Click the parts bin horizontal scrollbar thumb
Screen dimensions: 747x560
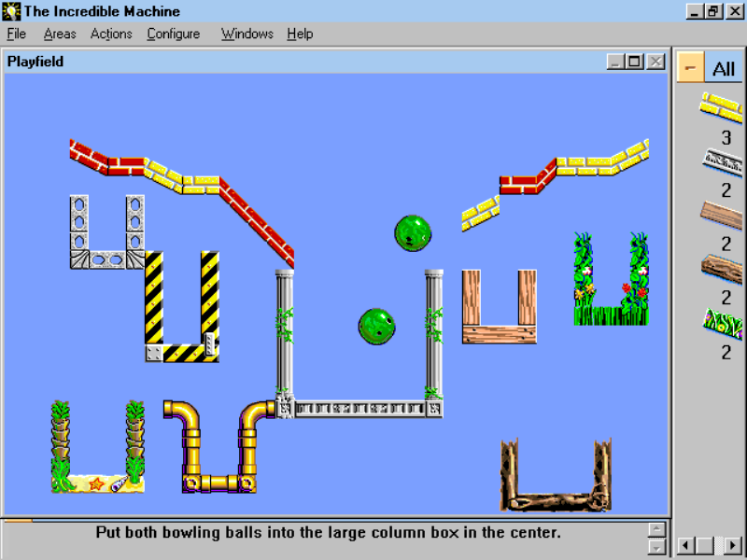(x=705, y=544)
